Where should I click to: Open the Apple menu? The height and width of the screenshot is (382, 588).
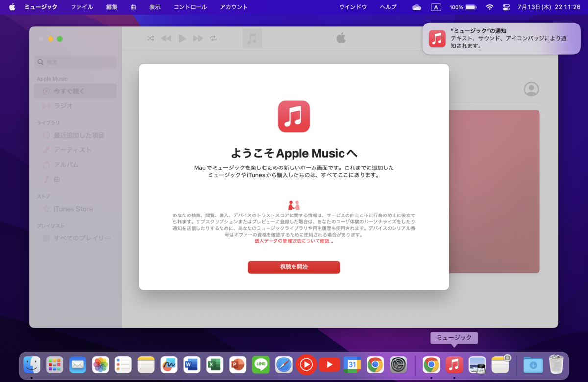[12, 7]
